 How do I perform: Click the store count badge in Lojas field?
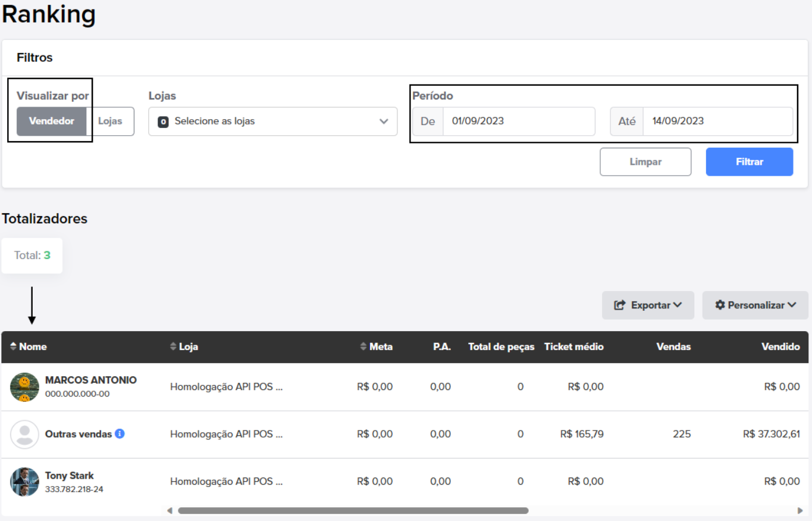point(163,121)
